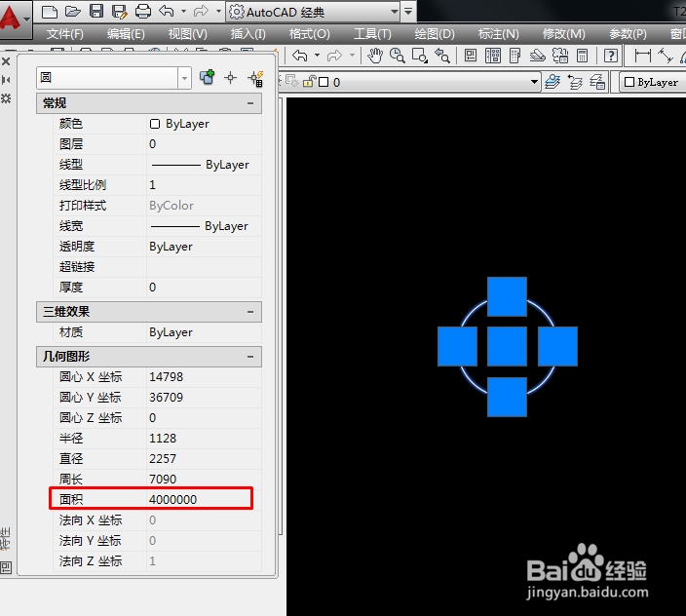The height and width of the screenshot is (616, 686).
Task: Select the Linear dimension tool
Action: 643,56
